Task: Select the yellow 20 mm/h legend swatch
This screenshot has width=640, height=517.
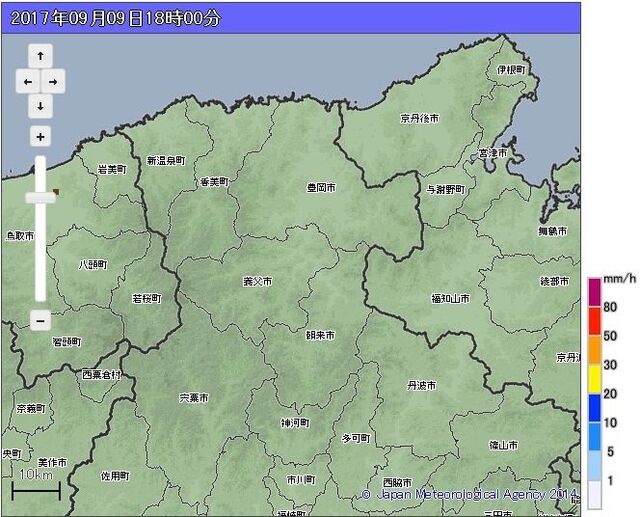Action: [594, 379]
